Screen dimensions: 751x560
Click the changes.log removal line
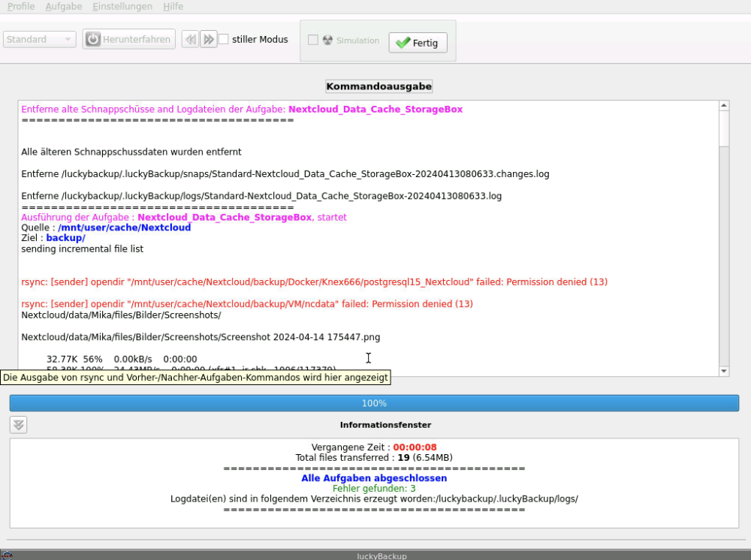(285, 173)
